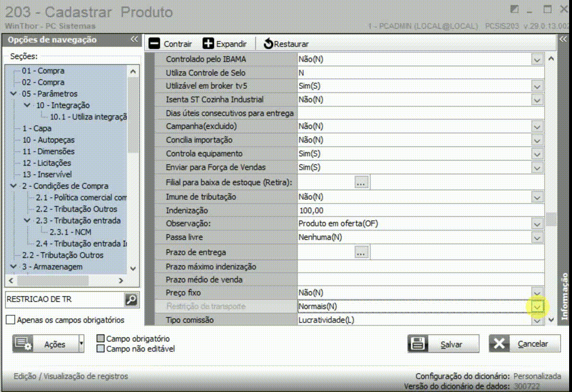Click the Expandir toolbar button label
Viewport: 572px width, 392px height.
[231, 44]
